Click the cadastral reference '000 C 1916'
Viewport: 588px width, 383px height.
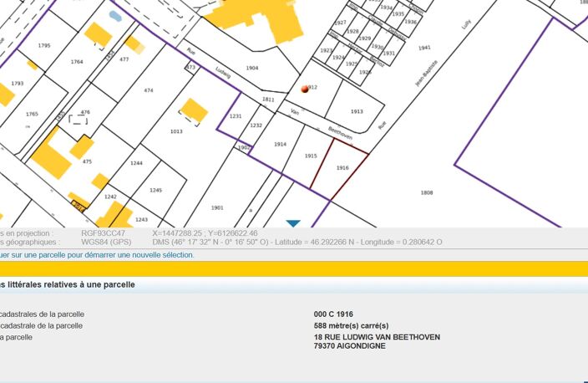click(333, 314)
